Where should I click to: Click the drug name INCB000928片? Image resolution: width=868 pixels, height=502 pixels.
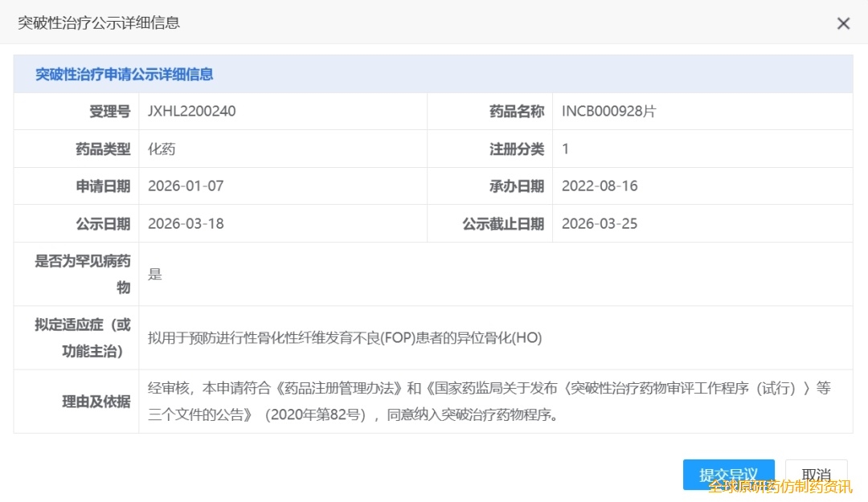pos(608,112)
